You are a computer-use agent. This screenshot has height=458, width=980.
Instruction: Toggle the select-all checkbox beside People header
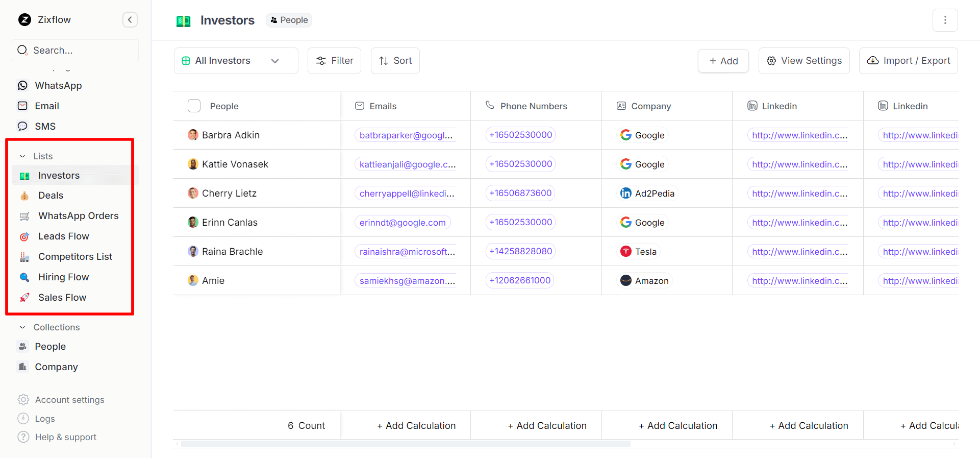click(x=194, y=106)
